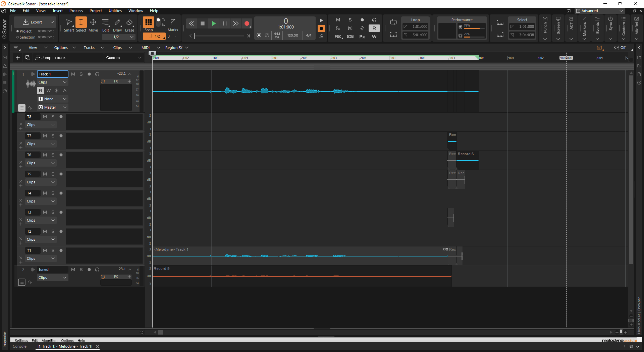Screen dimensions: 644x352
Task: Choose the Move tool
Action: [93, 25]
